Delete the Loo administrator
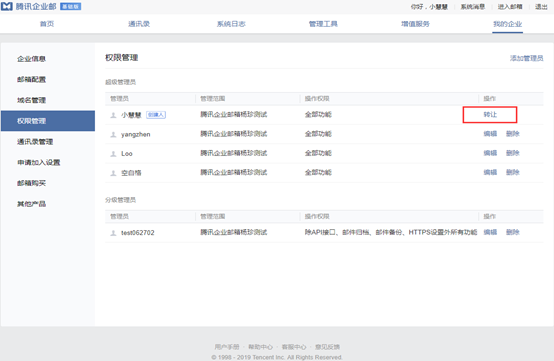This screenshot has height=361, width=554. pos(513,153)
